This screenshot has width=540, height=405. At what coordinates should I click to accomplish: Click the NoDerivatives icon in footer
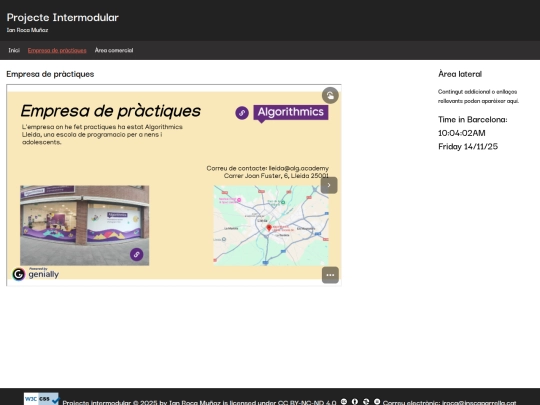coord(377,402)
